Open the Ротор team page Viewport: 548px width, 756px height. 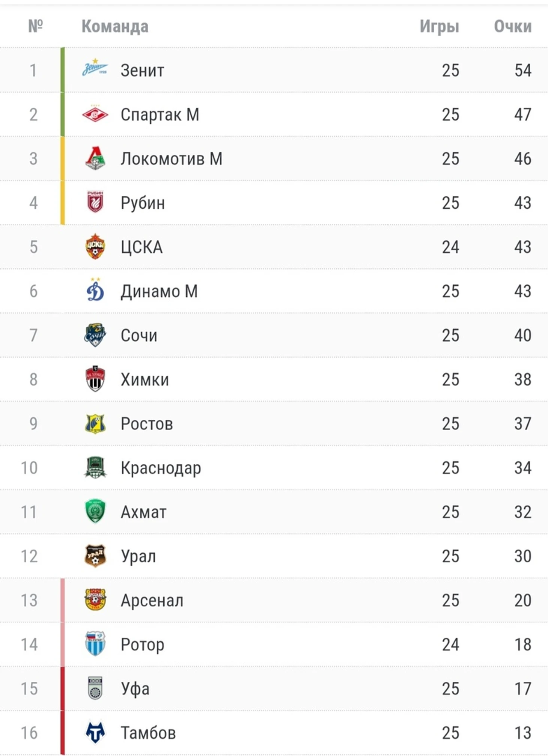click(x=143, y=645)
